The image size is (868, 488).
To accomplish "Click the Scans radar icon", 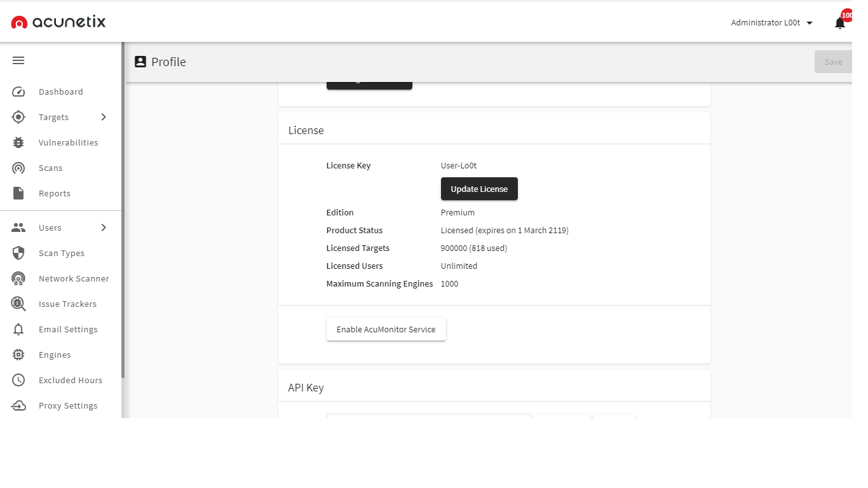I will coord(18,168).
